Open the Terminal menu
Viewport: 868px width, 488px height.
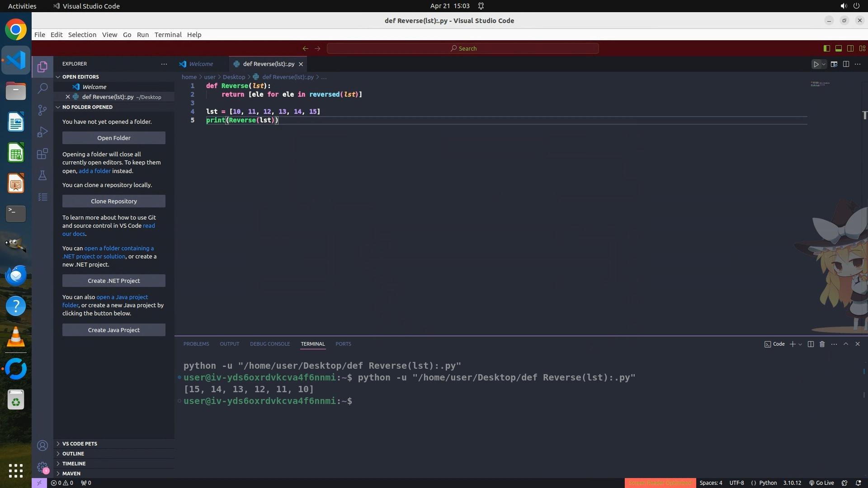click(168, 35)
